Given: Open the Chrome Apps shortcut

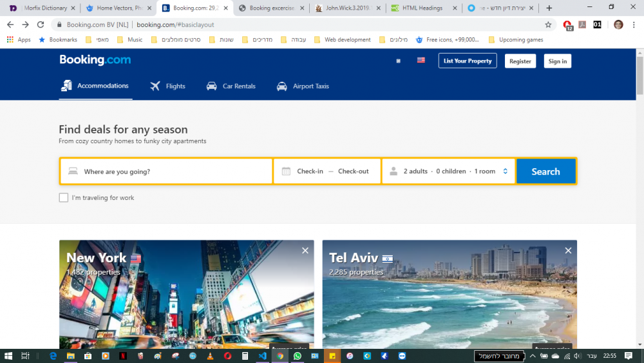Looking at the screenshot, I should (19, 40).
